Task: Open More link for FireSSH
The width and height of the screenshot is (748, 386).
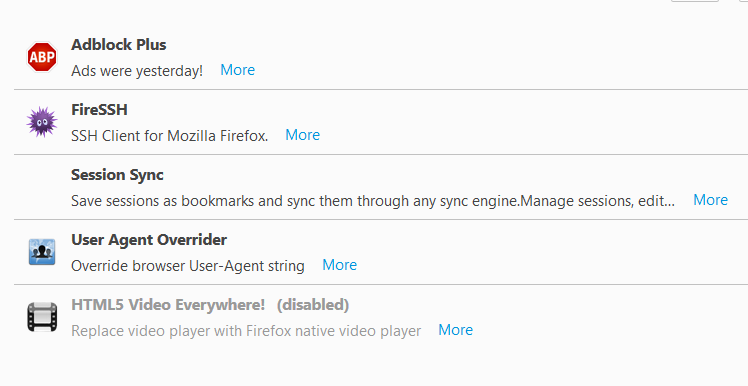Action: [x=302, y=135]
